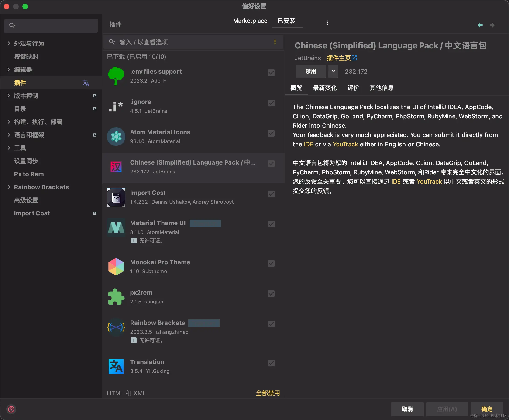
Task: Click the back navigation arrow icon
Action: pyautogui.click(x=480, y=25)
